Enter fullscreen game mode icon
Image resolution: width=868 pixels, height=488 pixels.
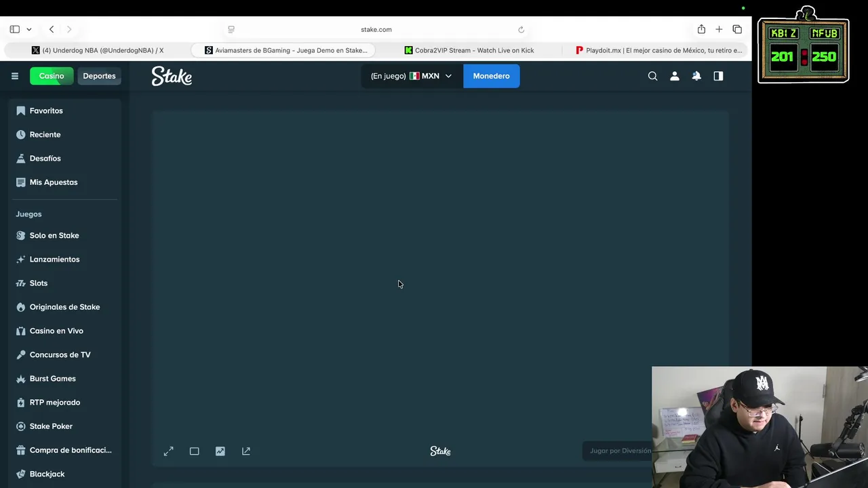pyautogui.click(x=169, y=451)
